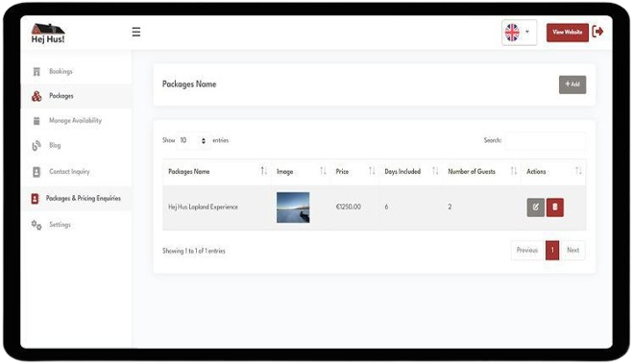Open Contact Inquiry in the sidebar
This screenshot has width=633, height=364.
tap(69, 172)
